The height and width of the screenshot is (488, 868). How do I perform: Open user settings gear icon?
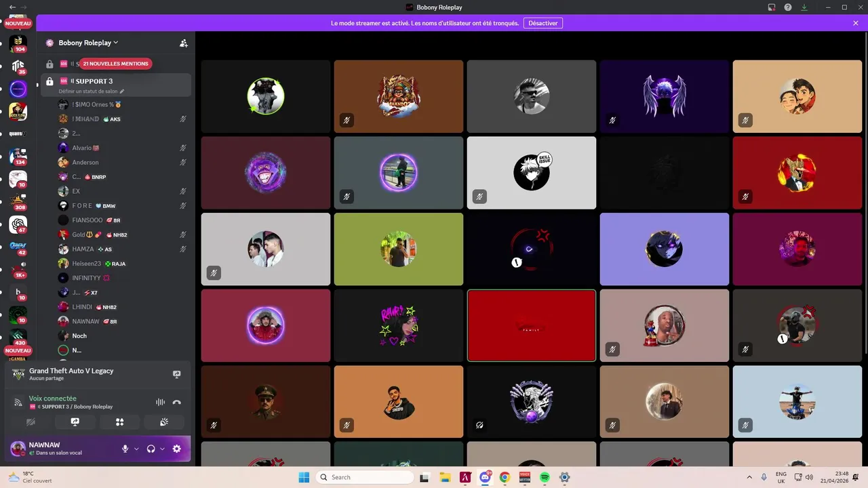point(177,449)
